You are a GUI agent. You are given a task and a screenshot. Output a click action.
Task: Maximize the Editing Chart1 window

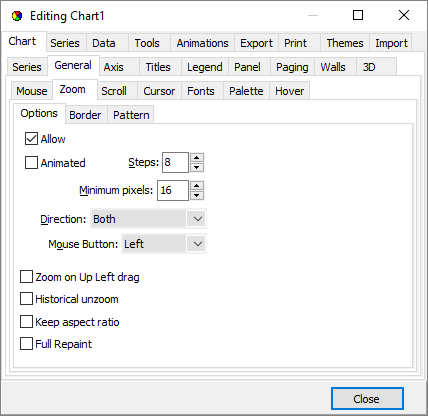(358, 15)
